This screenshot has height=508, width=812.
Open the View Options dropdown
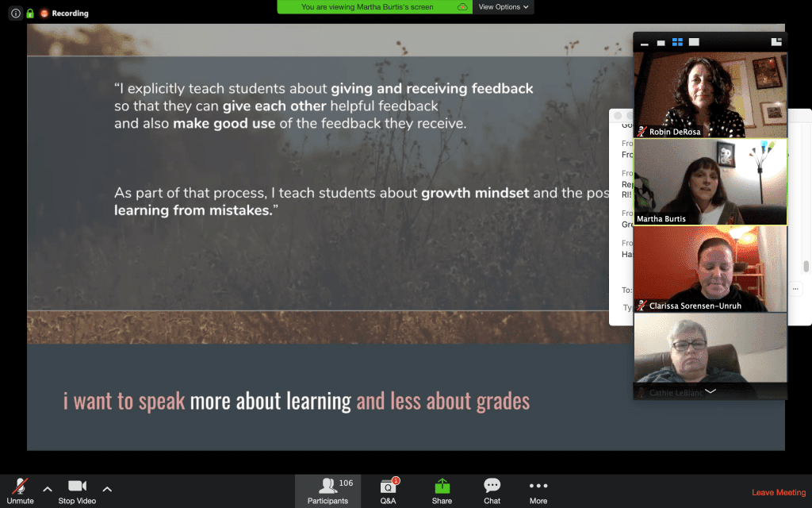pyautogui.click(x=503, y=6)
